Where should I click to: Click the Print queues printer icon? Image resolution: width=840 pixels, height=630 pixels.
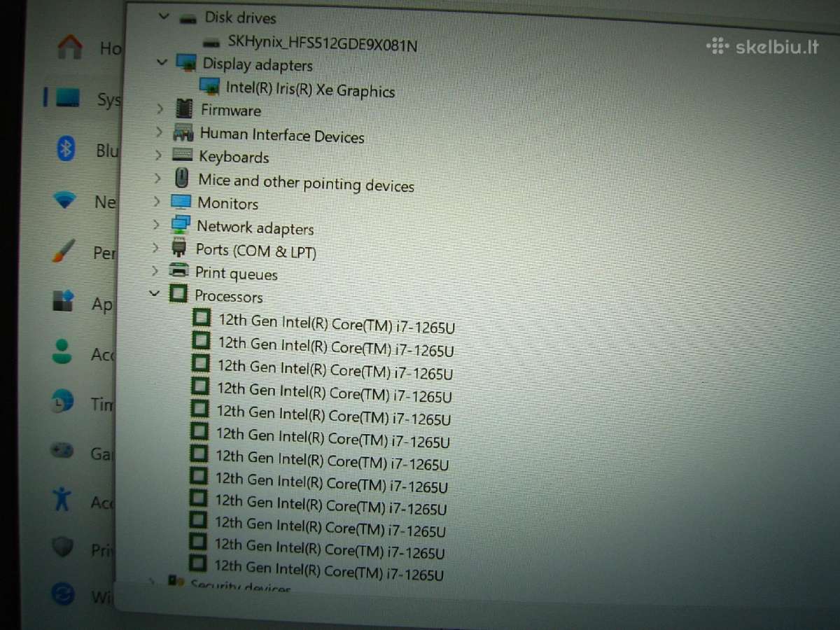click(179, 270)
